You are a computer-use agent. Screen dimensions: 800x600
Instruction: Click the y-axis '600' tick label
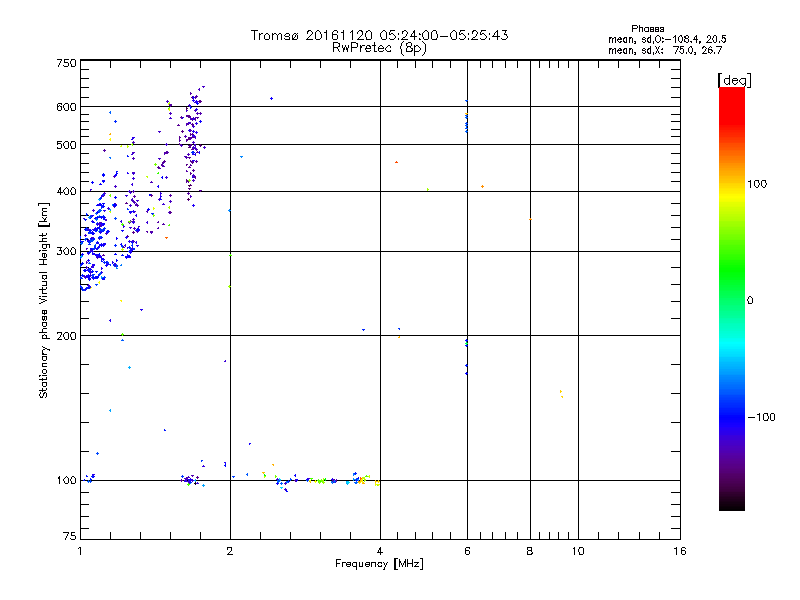[67, 107]
